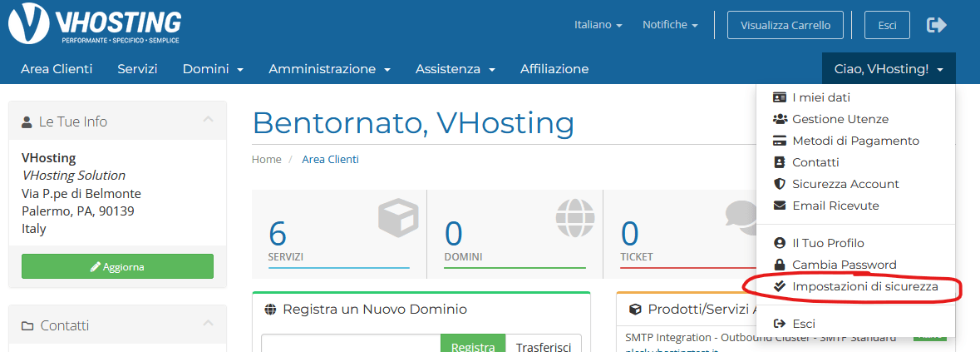Viewport: 980px width, 352px height.
Task: Expand the Assistenza menu
Action: coord(455,69)
